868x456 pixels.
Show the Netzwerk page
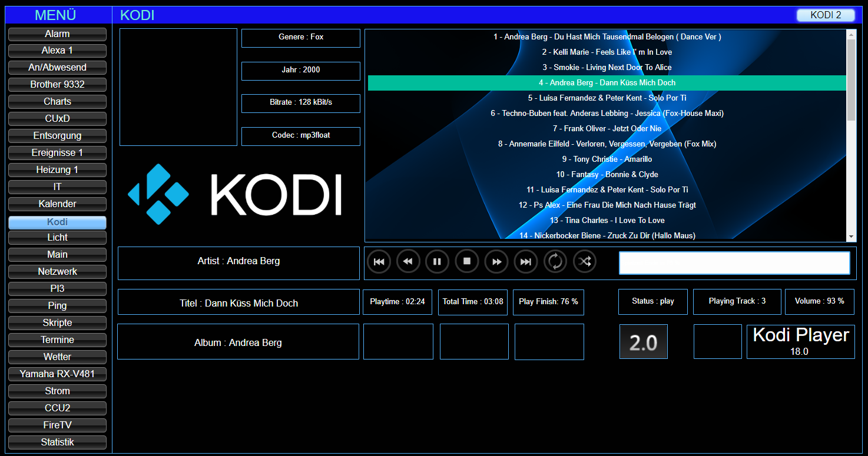coord(57,272)
